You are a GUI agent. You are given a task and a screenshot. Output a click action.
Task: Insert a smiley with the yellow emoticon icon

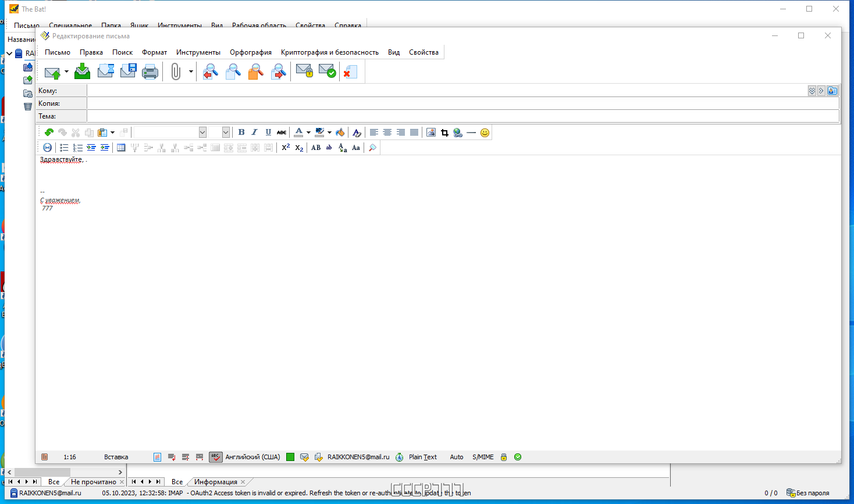pyautogui.click(x=485, y=133)
